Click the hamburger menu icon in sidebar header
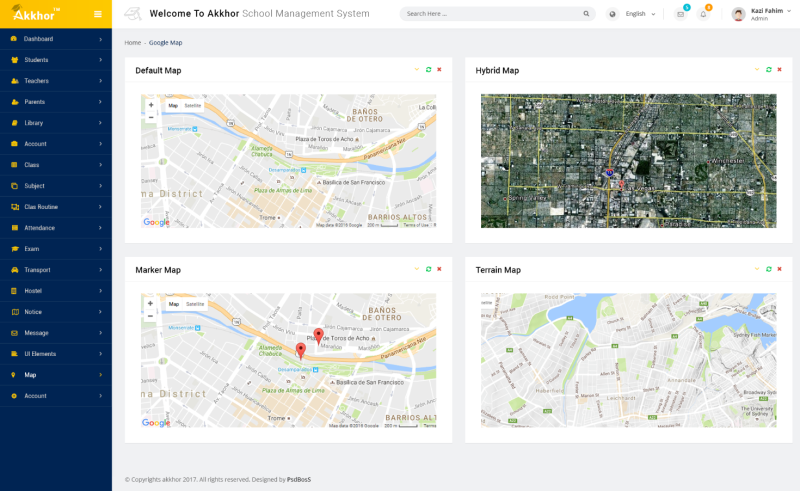Image resolution: width=800 pixels, height=491 pixels. pos(97,14)
